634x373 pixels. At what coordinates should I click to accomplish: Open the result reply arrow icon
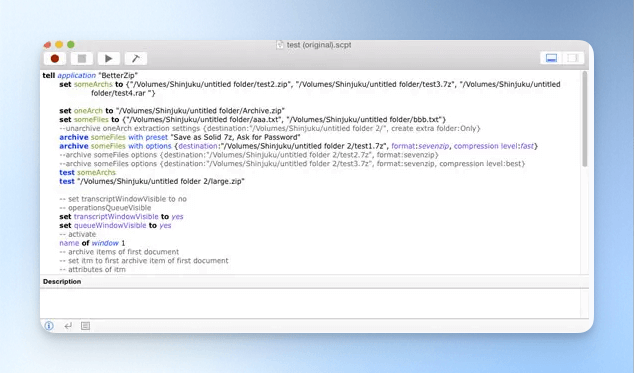click(x=68, y=326)
